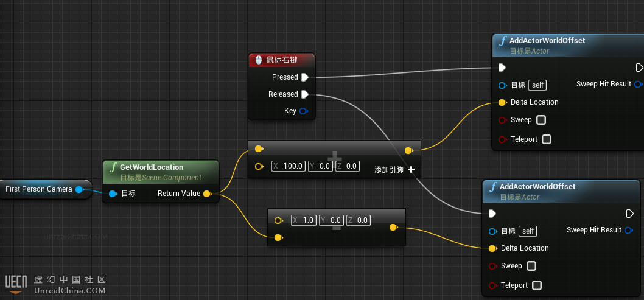Click Delta Location pin of upper AddActorWorldOffset

pyautogui.click(x=502, y=102)
